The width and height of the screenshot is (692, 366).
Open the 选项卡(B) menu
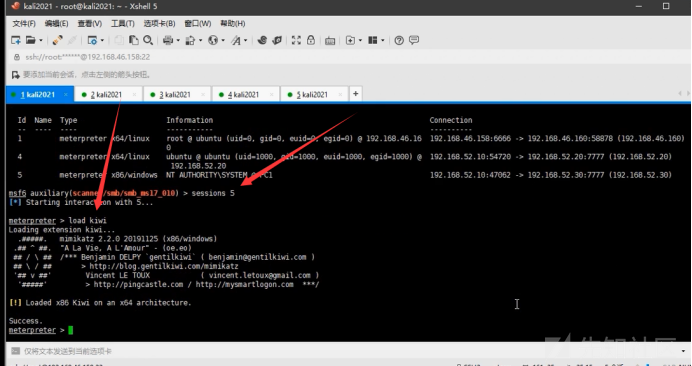[x=159, y=23]
